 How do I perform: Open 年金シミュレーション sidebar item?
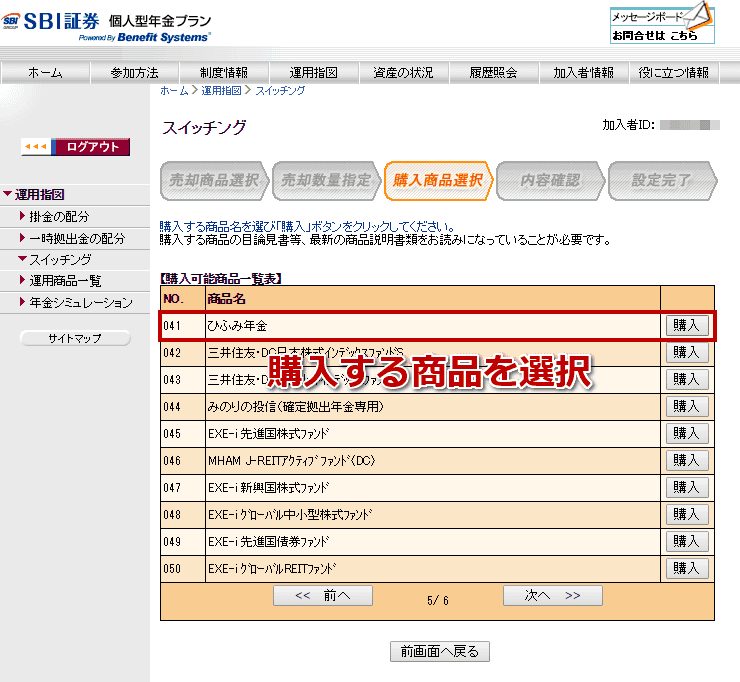[80, 303]
